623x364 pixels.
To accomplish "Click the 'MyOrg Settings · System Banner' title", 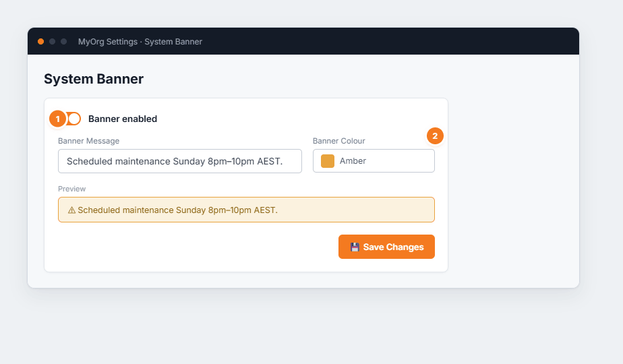I will (x=140, y=42).
